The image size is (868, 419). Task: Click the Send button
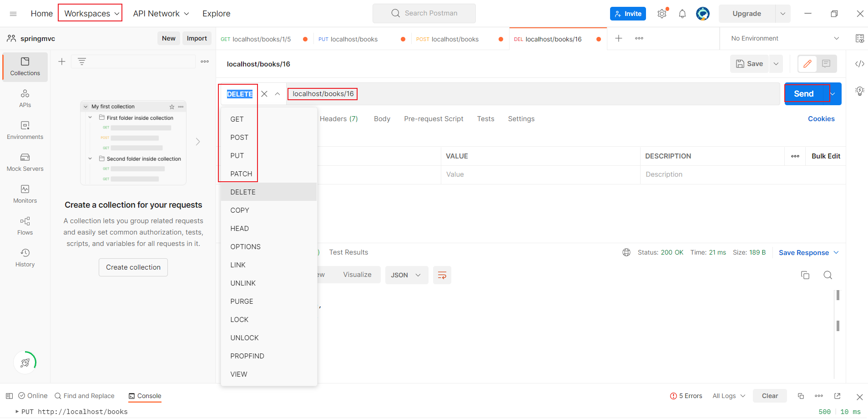tap(804, 94)
